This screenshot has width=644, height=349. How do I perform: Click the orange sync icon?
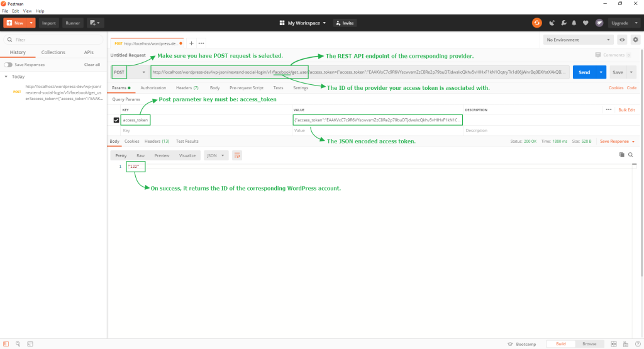coord(537,23)
